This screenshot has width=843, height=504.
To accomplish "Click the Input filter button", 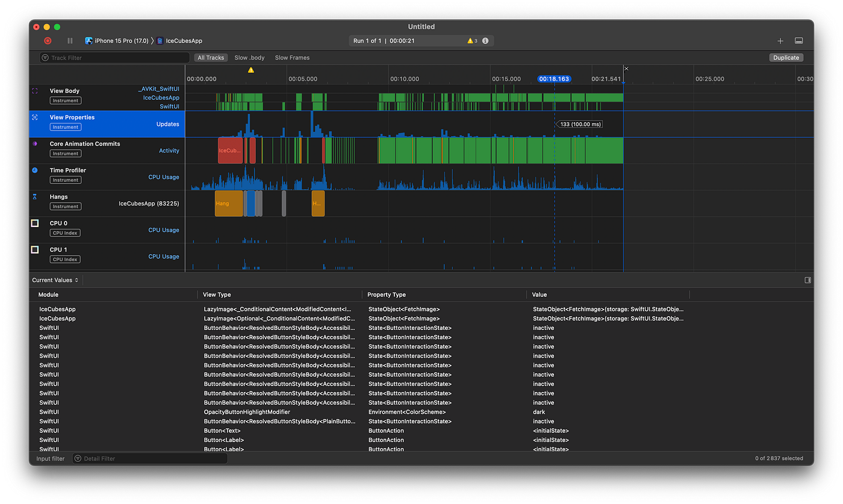I will click(50, 458).
